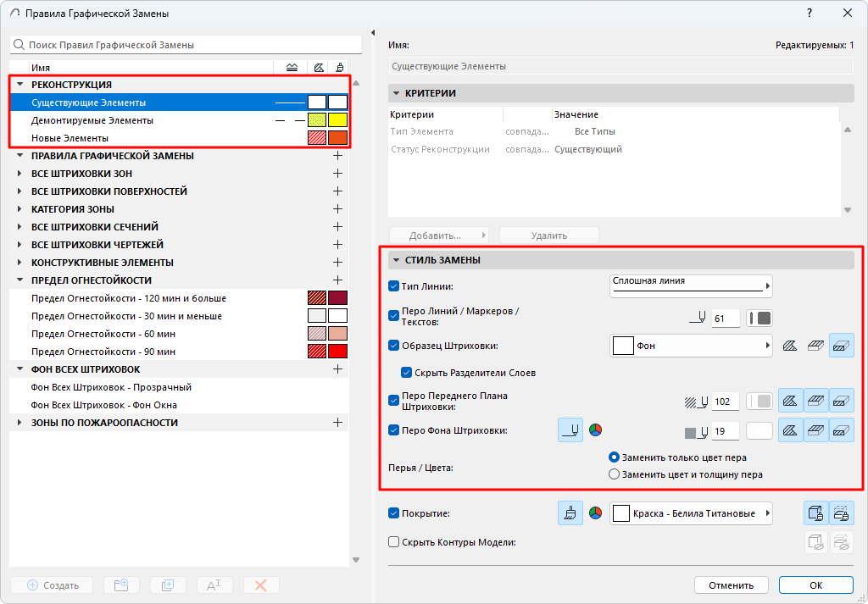Expand the ВСЕ ШТРИХОВКИ ЗОН group
The height and width of the screenshot is (604, 868).
click(x=20, y=174)
